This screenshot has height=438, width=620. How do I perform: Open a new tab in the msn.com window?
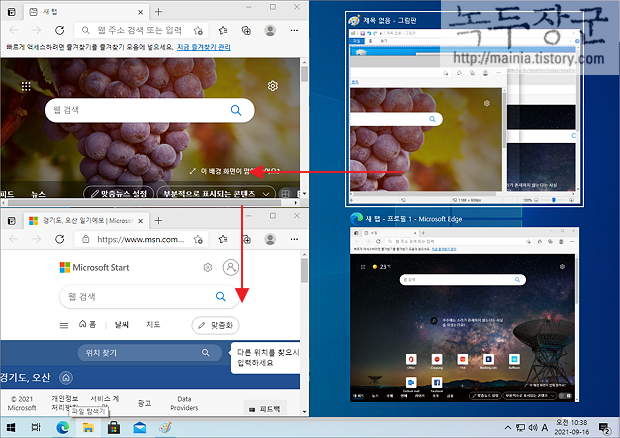point(159,221)
